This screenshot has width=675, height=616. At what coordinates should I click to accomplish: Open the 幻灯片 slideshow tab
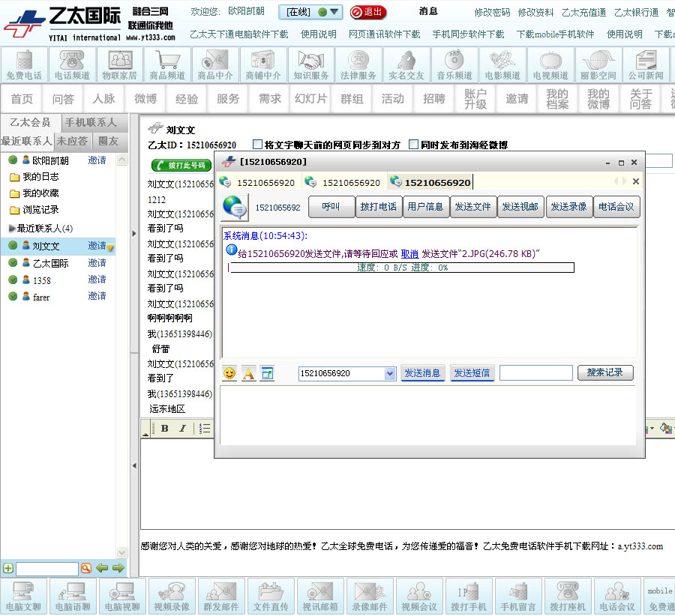310,99
